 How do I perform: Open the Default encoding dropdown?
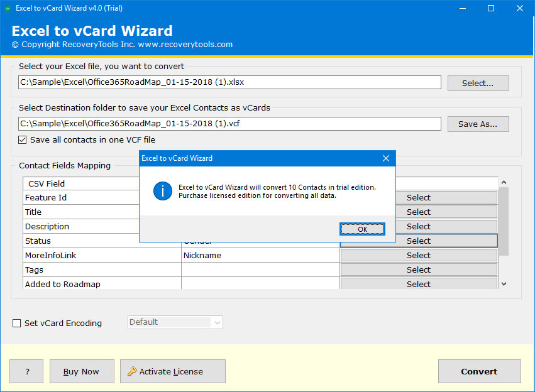point(175,322)
